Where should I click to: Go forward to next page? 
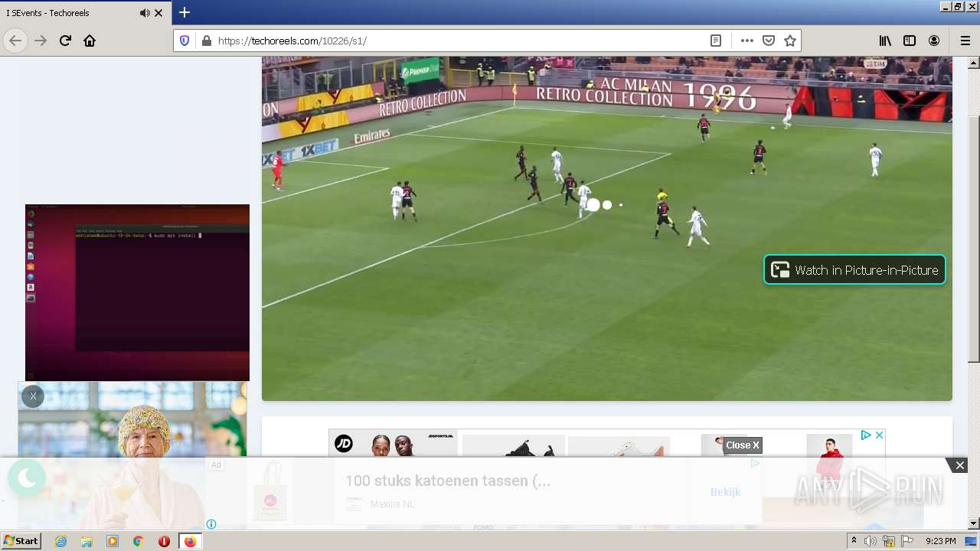tap(41, 41)
